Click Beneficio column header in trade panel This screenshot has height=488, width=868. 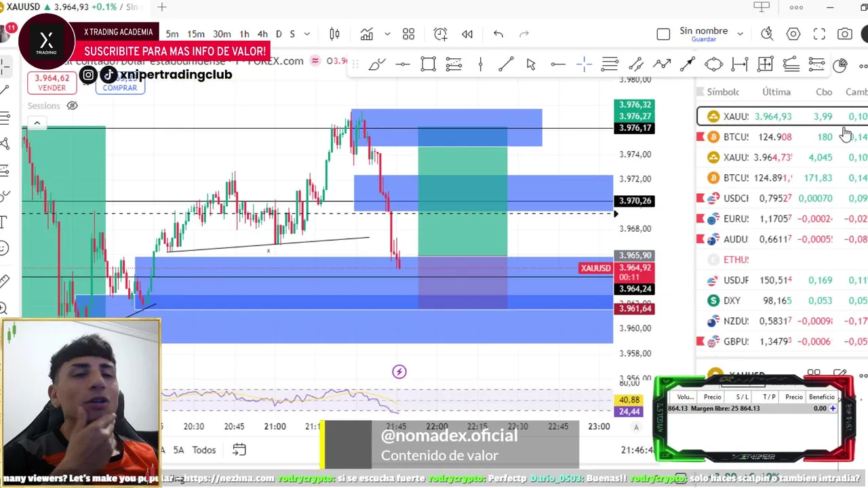pos(821,397)
